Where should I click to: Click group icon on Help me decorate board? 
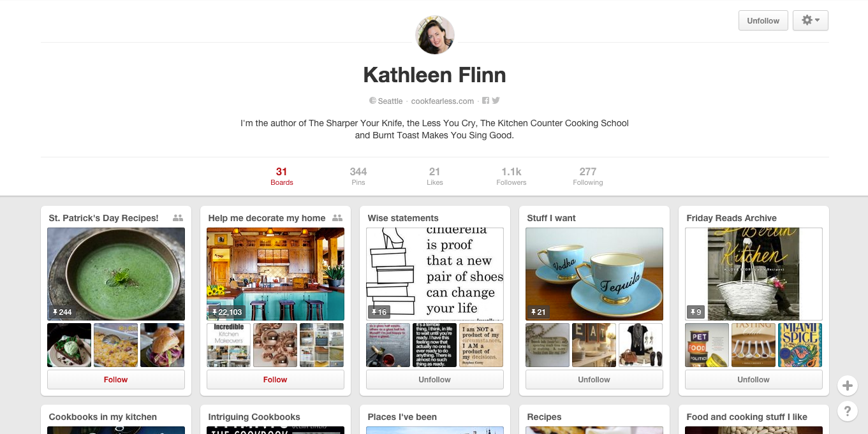click(x=337, y=218)
